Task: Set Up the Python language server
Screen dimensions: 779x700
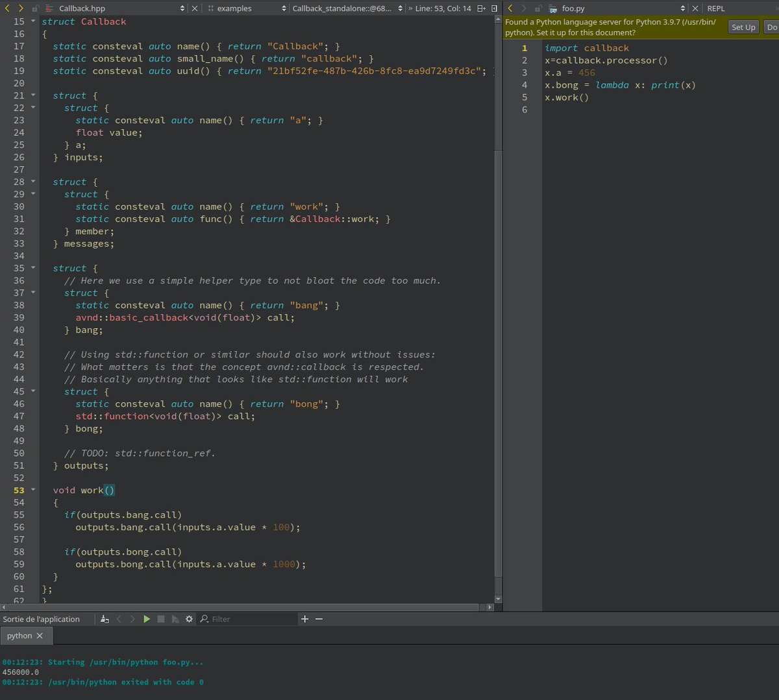Action: tap(743, 27)
